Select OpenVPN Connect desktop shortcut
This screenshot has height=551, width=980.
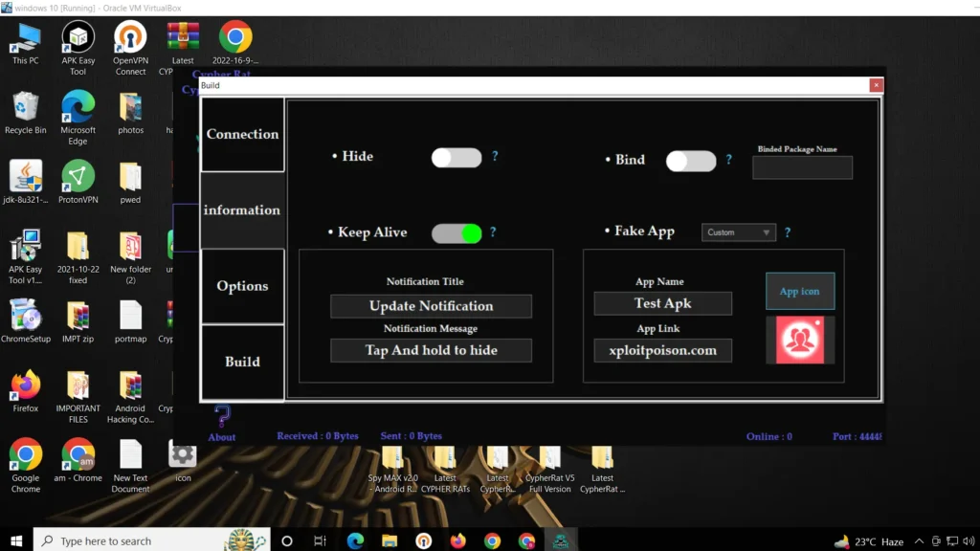[130, 49]
